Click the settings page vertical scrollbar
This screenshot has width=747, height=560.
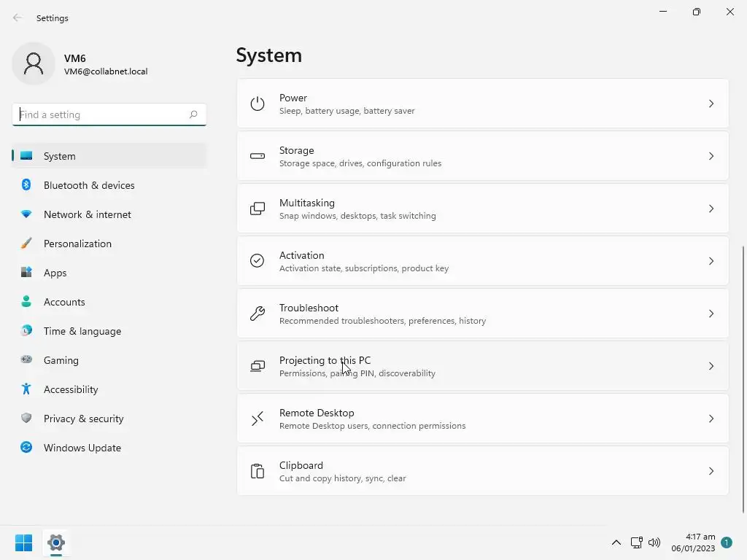click(x=743, y=379)
